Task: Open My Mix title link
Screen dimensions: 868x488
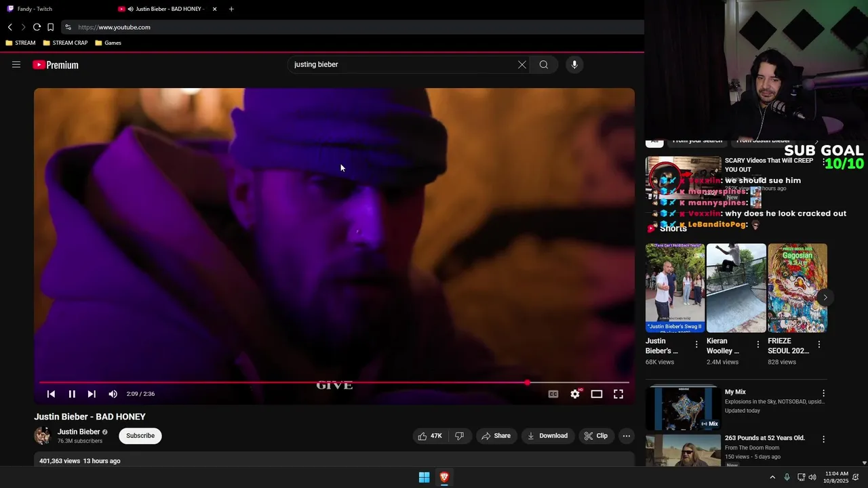Action: pyautogui.click(x=735, y=392)
